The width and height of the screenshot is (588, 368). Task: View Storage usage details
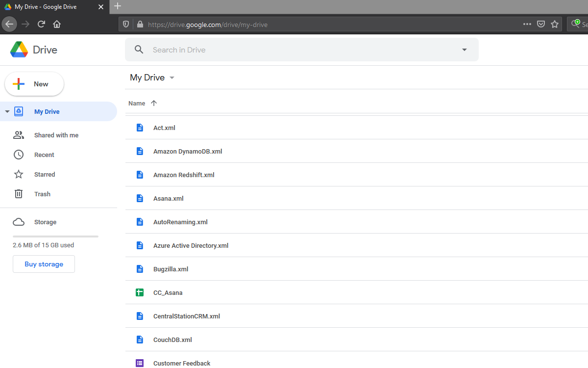point(45,222)
